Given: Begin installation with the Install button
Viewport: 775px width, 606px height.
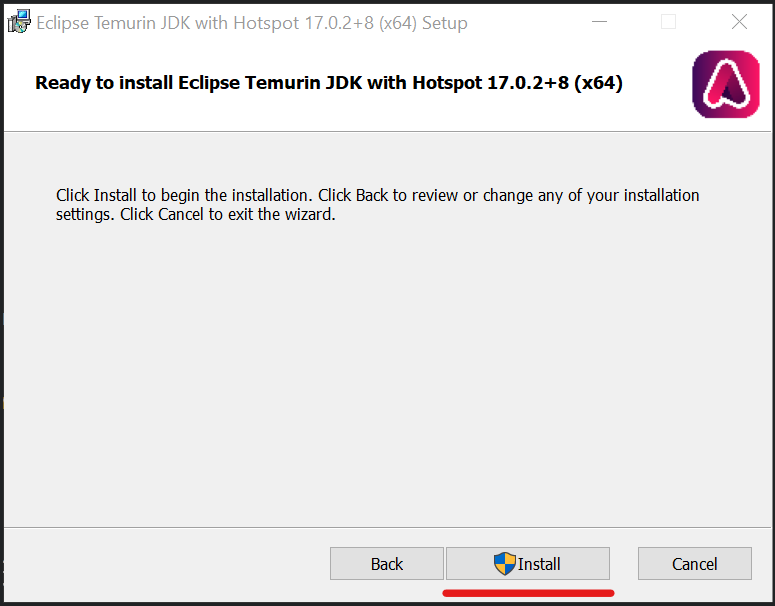Looking at the screenshot, I should (x=527, y=563).
